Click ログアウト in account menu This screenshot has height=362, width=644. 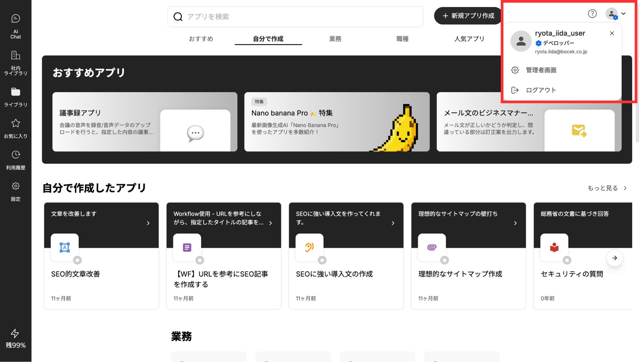[x=541, y=90]
